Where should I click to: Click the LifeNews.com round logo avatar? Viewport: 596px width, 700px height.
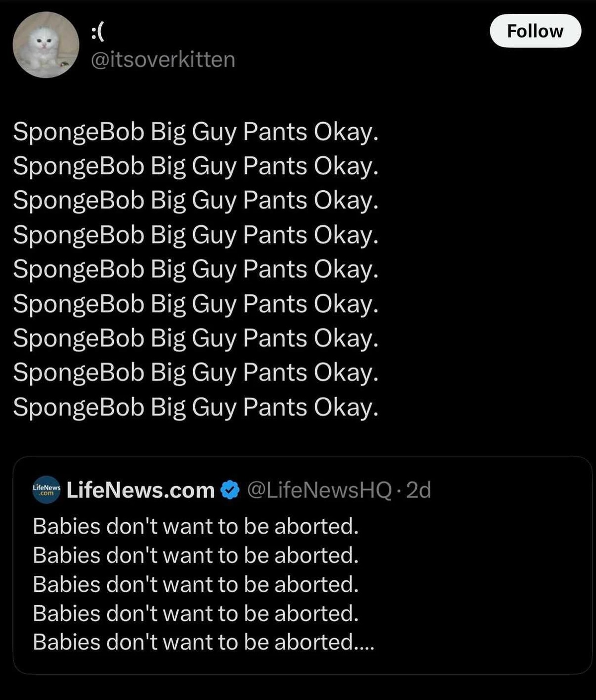[x=46, y=490]
